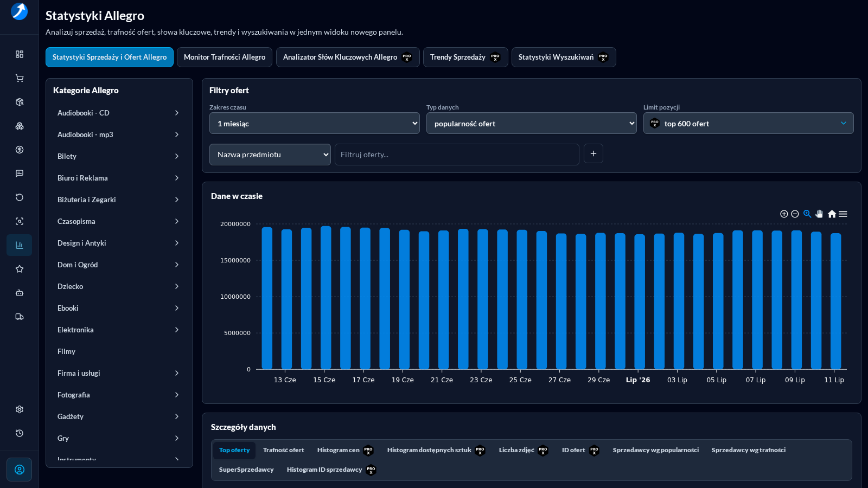The height and width of the screenshot is (488, 868).
Task: Open the Typ danych popularność ofert dropdown
Action: pos(532,123)
